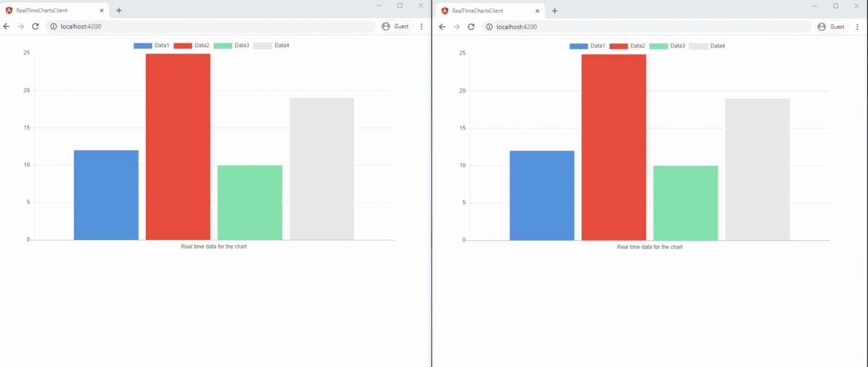868x367 pixels.
Task: Click the blue Data1 bar in right chart
Action: pyautogui.click(x=542, y=195)
